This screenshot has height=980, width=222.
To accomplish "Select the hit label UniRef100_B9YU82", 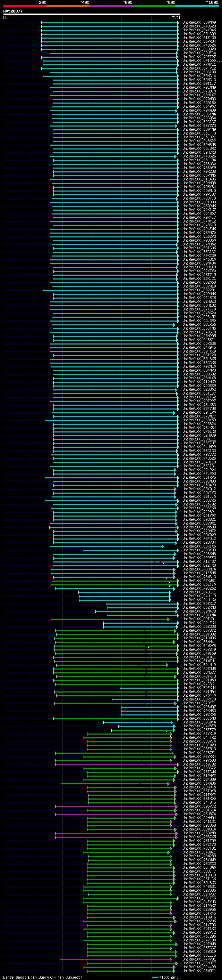I will point(199,634).
